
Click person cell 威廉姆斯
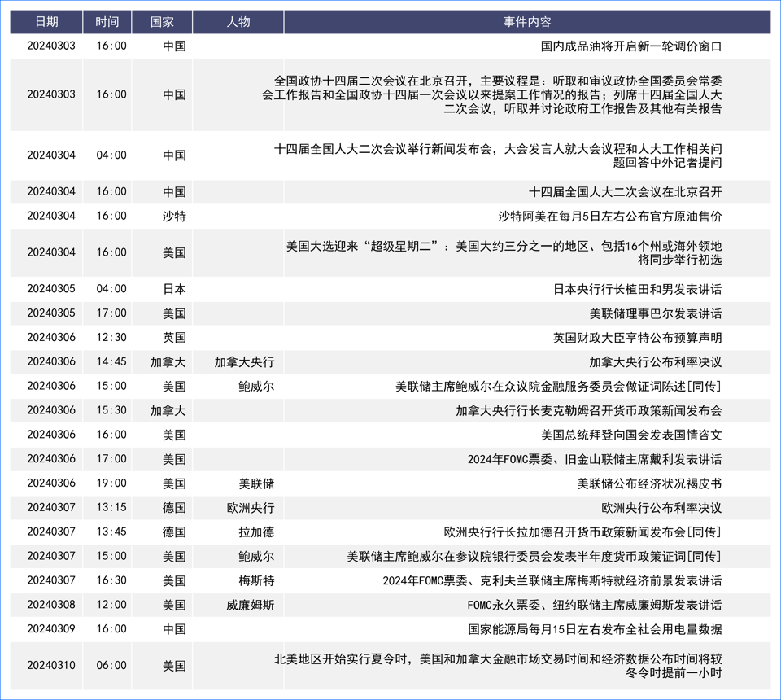(x=250, y=606)
